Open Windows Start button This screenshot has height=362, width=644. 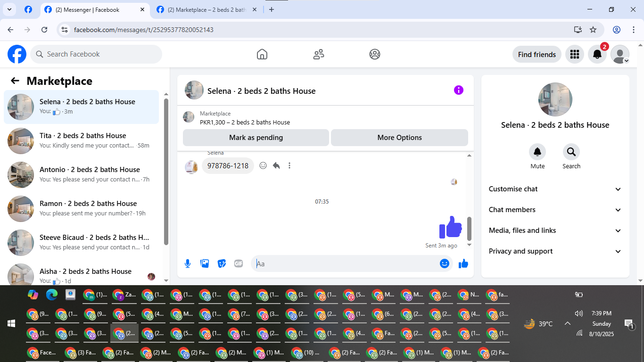11,323
